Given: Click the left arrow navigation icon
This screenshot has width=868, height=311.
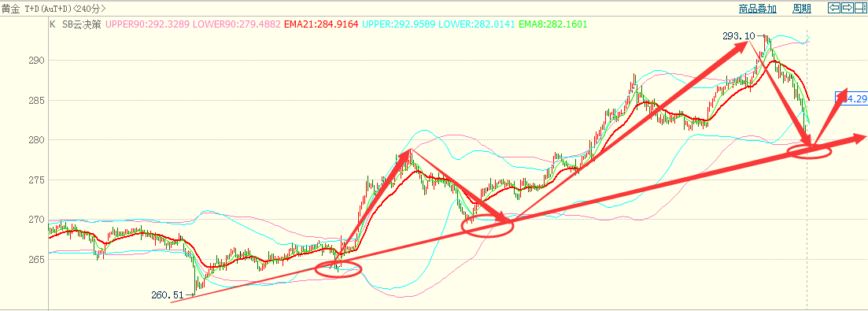Looking at the screenshot, I should point(833,8).
